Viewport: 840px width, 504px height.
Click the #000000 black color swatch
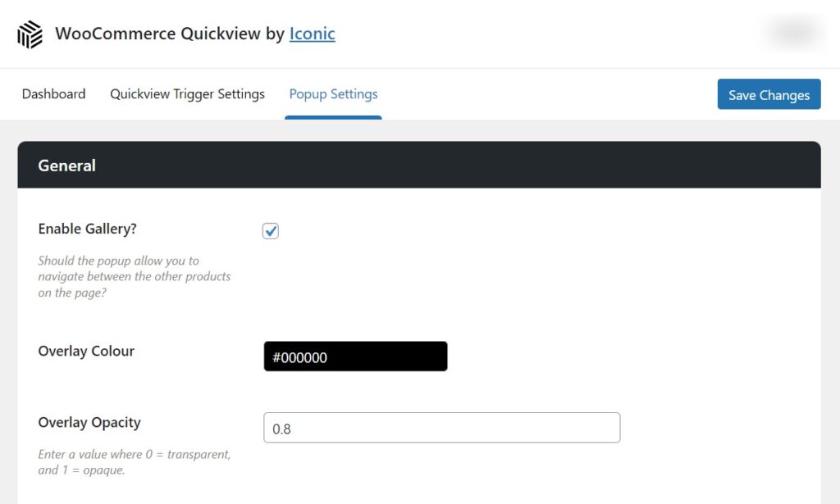point(354,356)
